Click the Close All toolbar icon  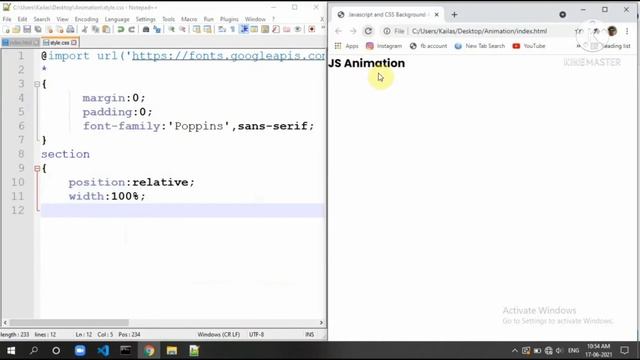click(60, 29)
